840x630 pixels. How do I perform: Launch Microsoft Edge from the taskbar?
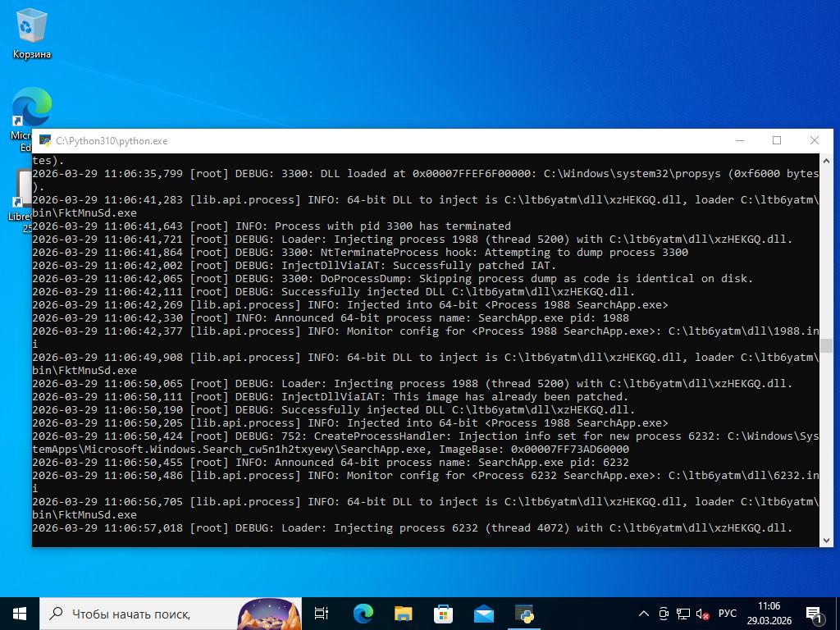363,613
